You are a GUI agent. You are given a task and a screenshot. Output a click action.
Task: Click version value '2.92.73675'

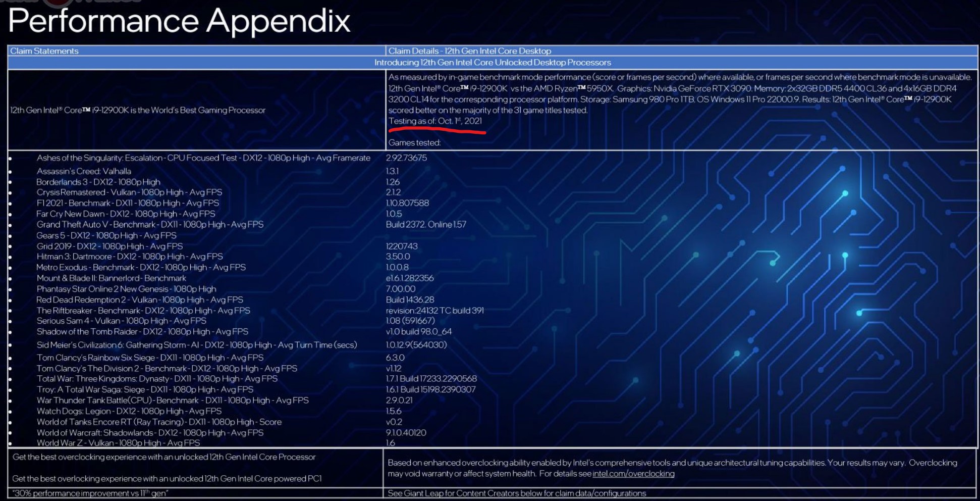pyautogui.click(x=406, y=158)
